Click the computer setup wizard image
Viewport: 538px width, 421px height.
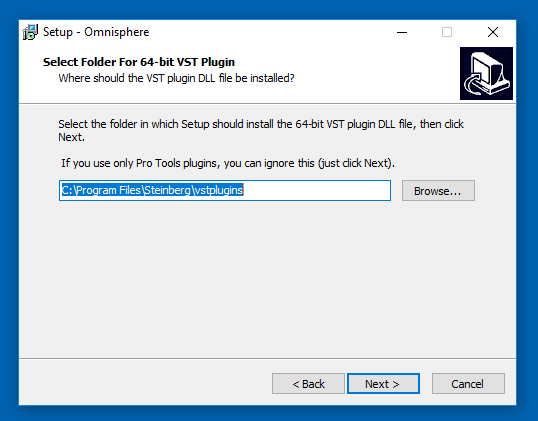tap(486, 73)
